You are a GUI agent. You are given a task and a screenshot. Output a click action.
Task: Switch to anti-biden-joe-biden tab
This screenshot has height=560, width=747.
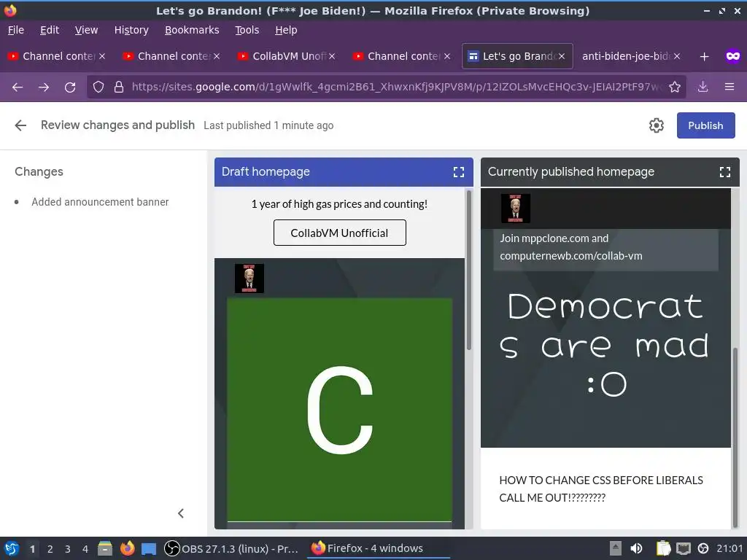click(630, 56)
